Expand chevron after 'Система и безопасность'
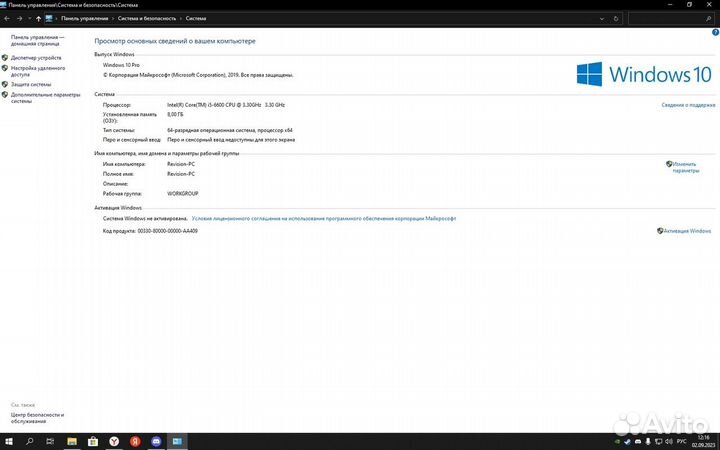Screen dimensions: 720x450 (x=181, y=18)
